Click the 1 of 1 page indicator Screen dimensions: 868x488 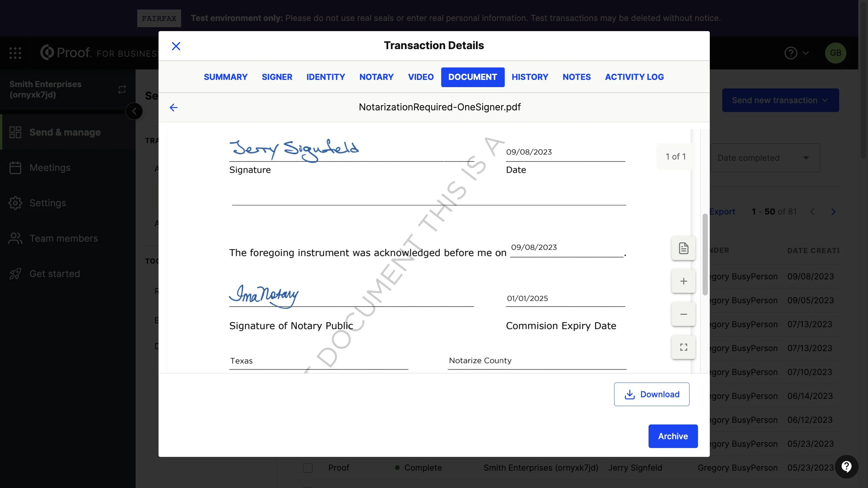click(675, 156)
